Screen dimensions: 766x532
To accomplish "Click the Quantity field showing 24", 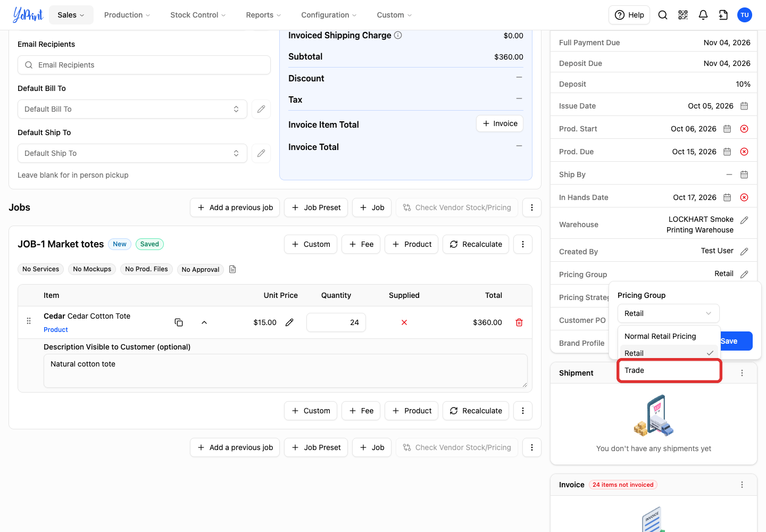I will [x=336, y=322].
